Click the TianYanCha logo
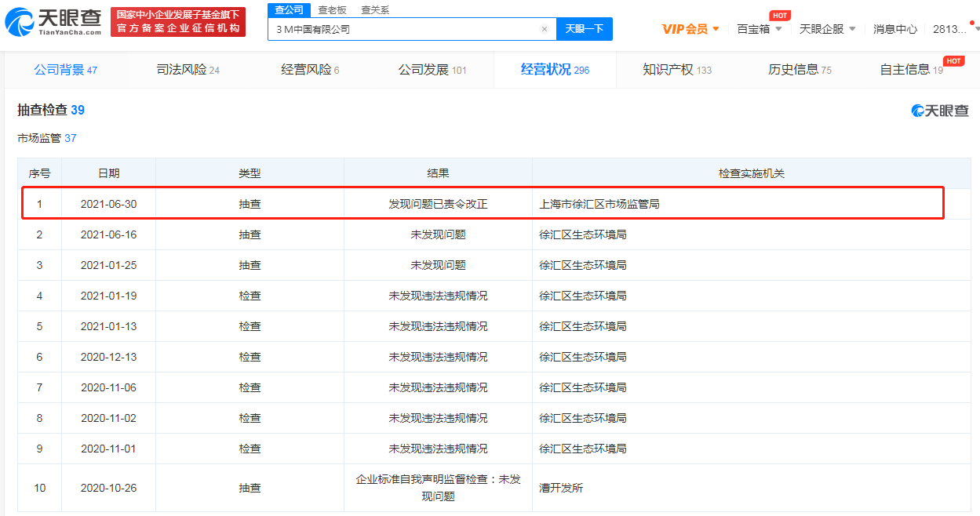Viewport: 980px width, 516px height. pyautogui.click(x=53, y=22)
